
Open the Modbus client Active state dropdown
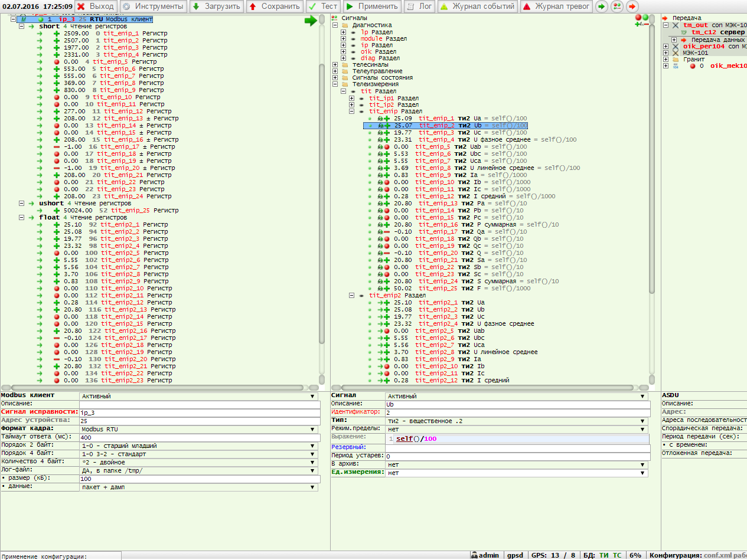tap(200, 396)
